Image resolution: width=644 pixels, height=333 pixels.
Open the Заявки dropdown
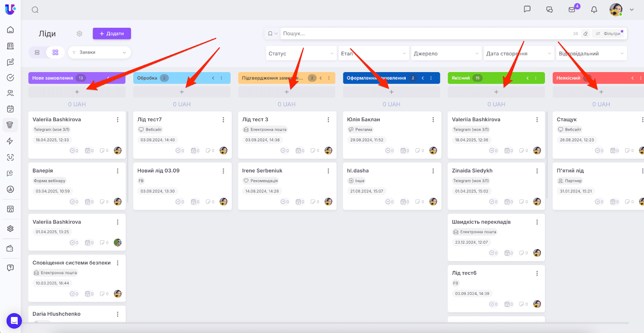coord(99,52)
